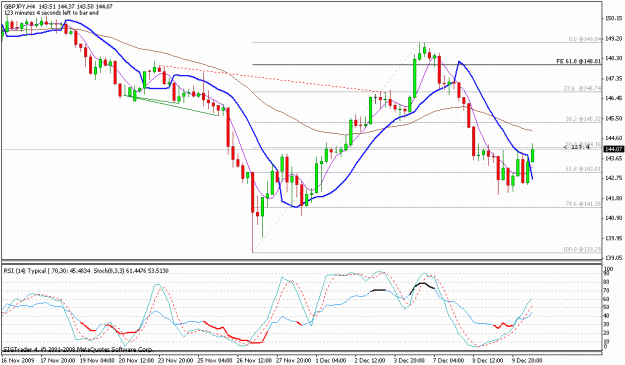Image resolution: width=625 pixels, height=365 pixels.
Task: Click the 2 Dec 12:00 time label
Action: tap(370, 361)
